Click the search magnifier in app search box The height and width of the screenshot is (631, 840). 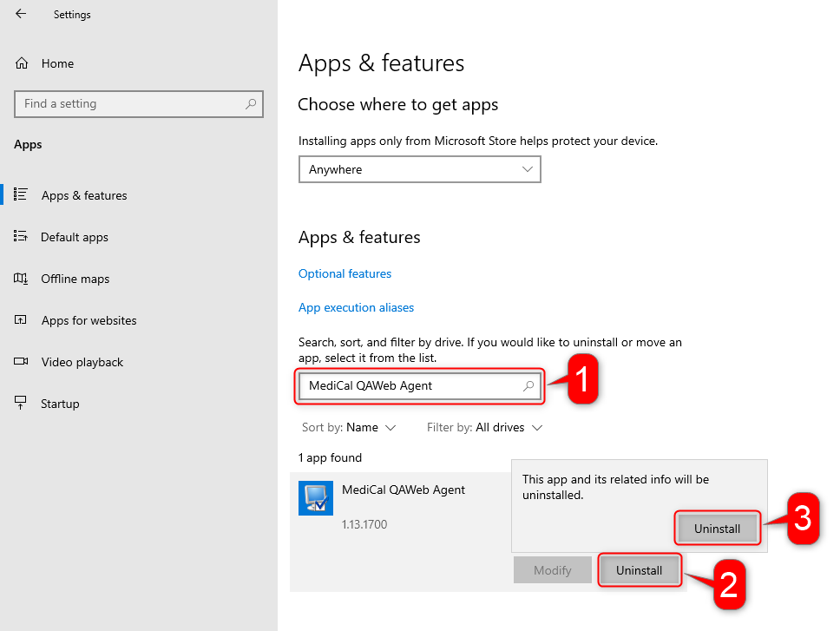(528, 385)
